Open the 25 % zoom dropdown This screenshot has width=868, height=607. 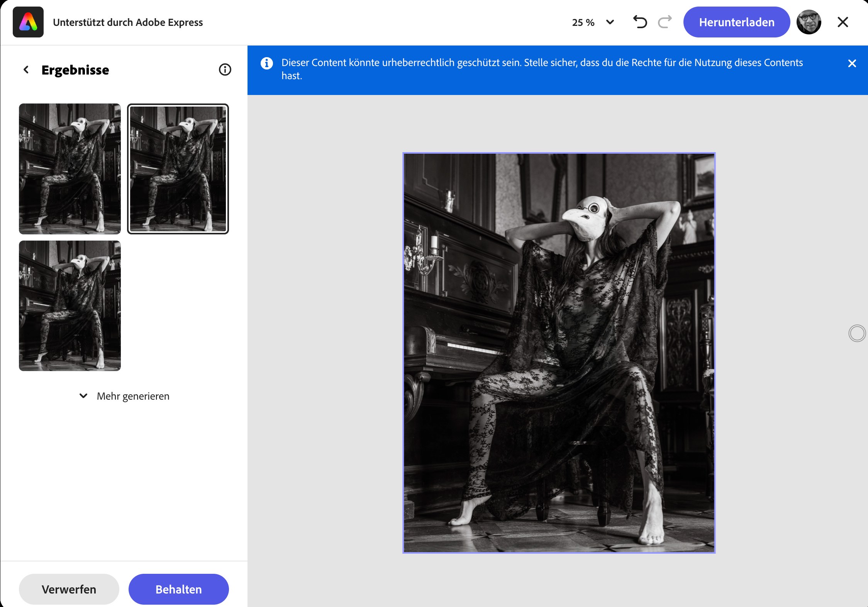coord(583,22)
